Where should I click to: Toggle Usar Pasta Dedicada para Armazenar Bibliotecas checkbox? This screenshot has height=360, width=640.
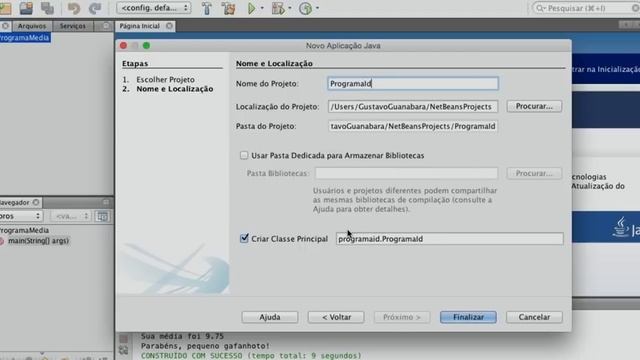[244, 155]
